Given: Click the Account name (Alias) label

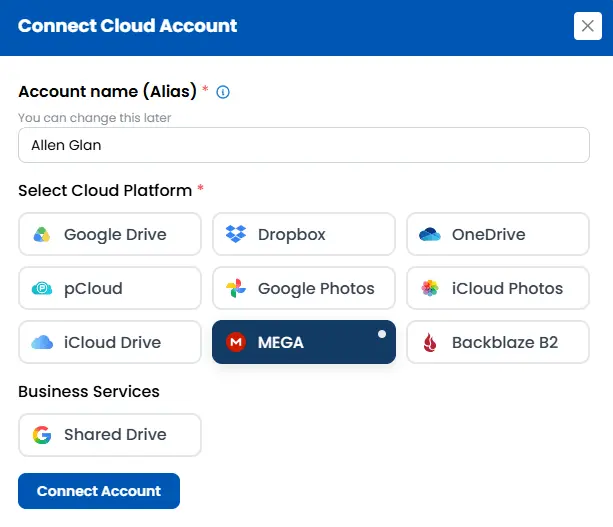Looking at the screenshot, I should 107,91.
